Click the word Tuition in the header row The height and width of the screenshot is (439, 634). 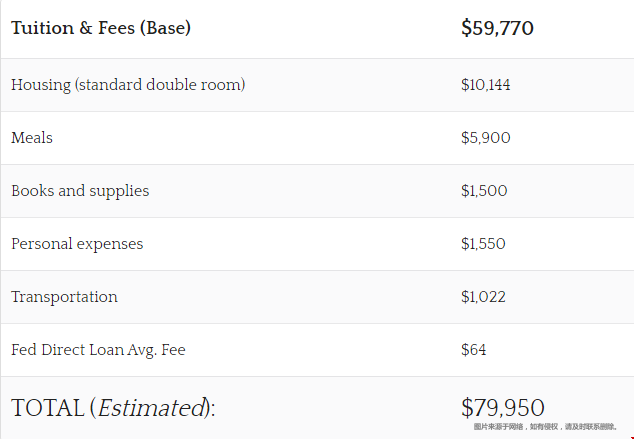point(42,28)
